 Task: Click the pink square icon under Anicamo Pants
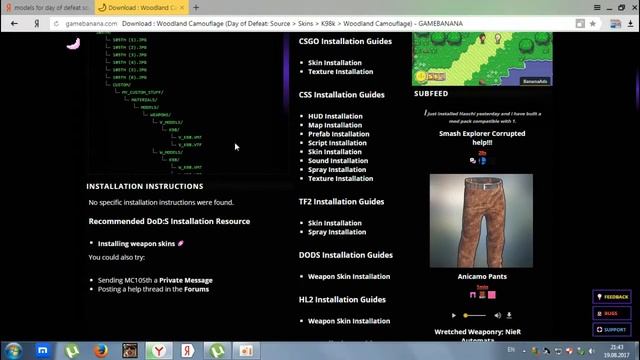click(x=492, y=295)
